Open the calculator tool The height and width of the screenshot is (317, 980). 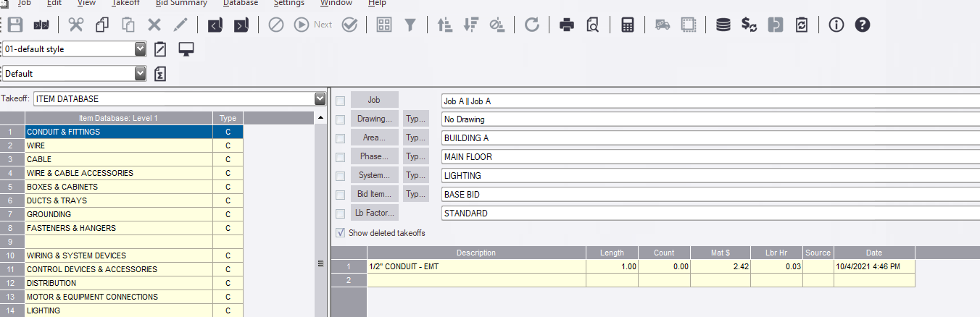[x=628, y=25]
